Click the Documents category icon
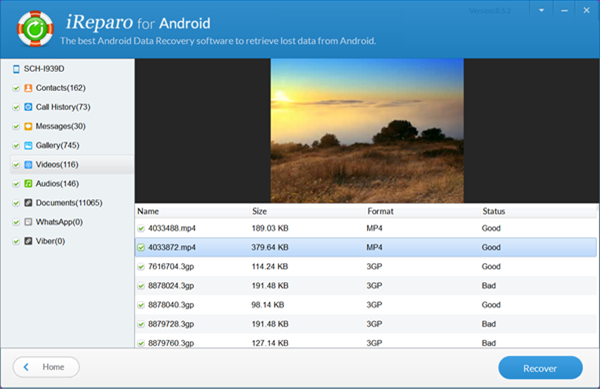This screenshot has width=600, height=389. tap(28, 203)
